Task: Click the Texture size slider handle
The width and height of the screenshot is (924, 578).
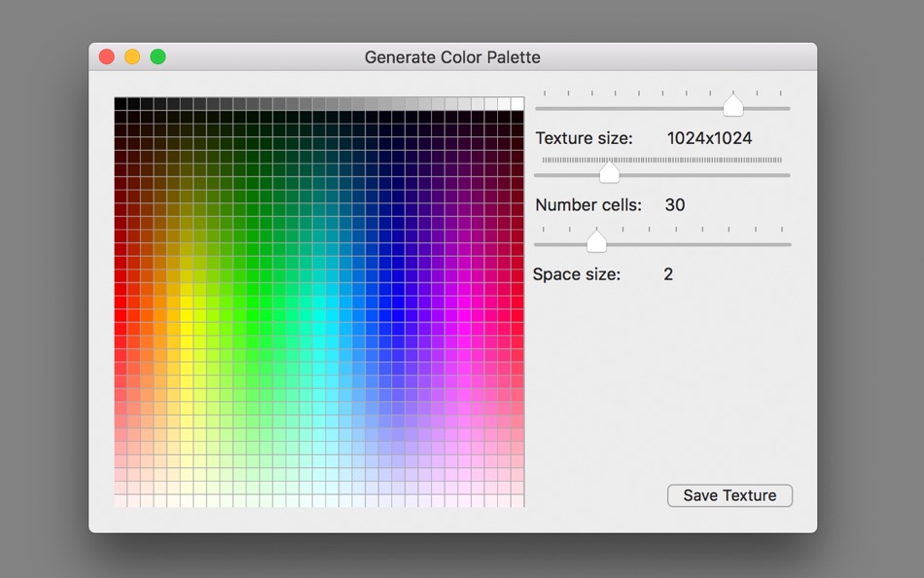Action: (x=733, y=105)
